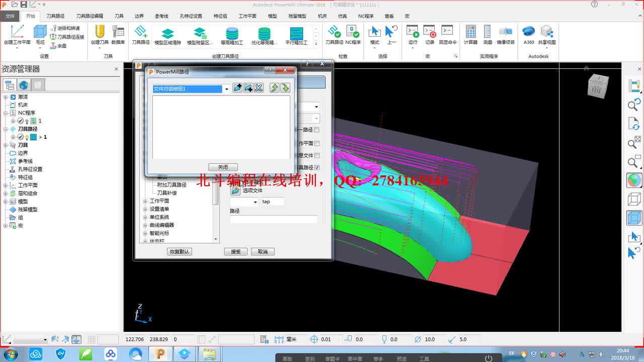Image resolution: width=644 pixels, height=362 pixels.
Task: Expand the 单位系统 node in options tree
Action: point(145,217)
